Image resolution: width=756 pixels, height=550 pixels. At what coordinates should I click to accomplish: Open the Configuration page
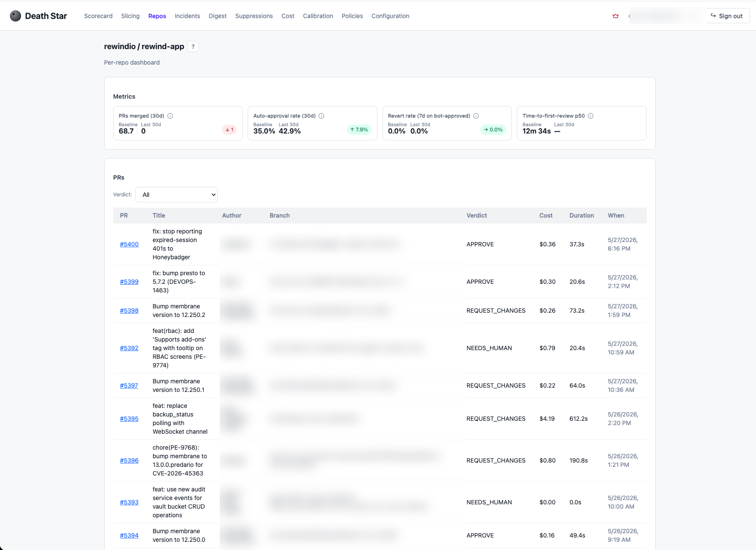tap(390, 16)
